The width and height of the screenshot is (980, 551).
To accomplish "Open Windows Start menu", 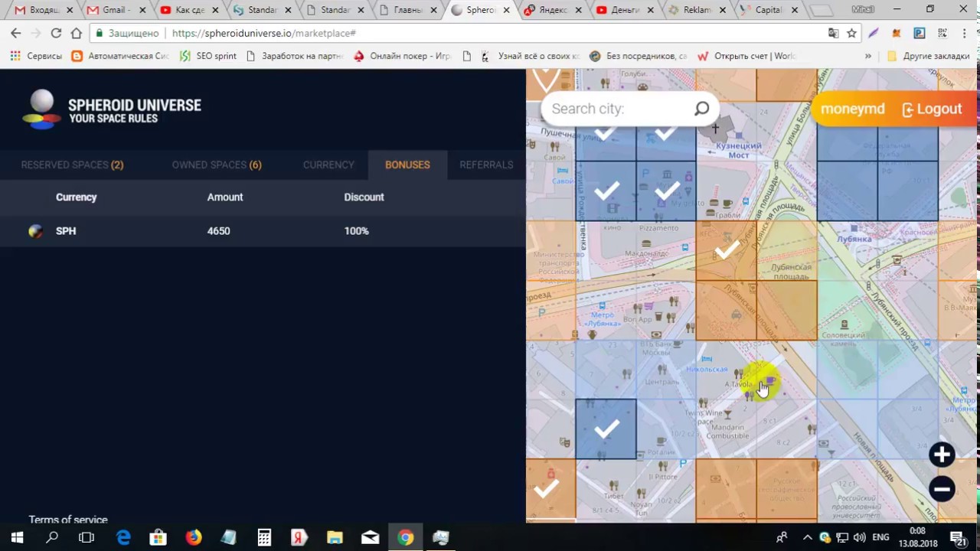I will click(17, 537).
